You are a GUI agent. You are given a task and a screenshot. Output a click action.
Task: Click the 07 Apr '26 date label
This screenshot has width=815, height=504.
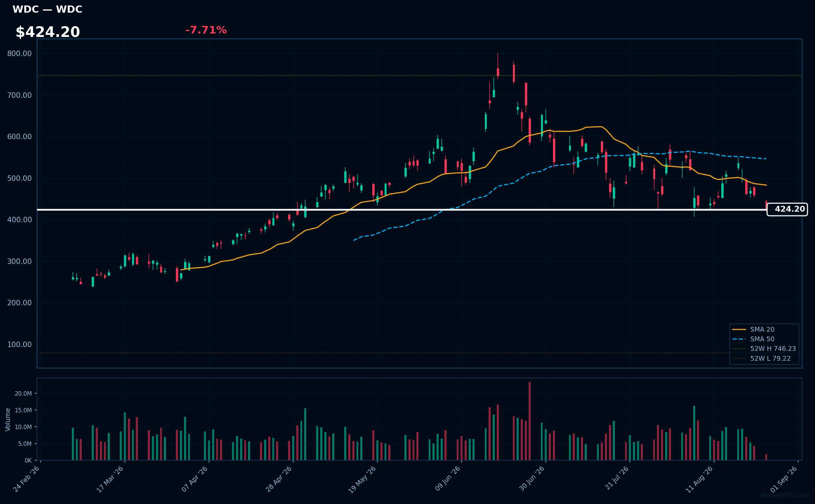(x=195, y=479)
